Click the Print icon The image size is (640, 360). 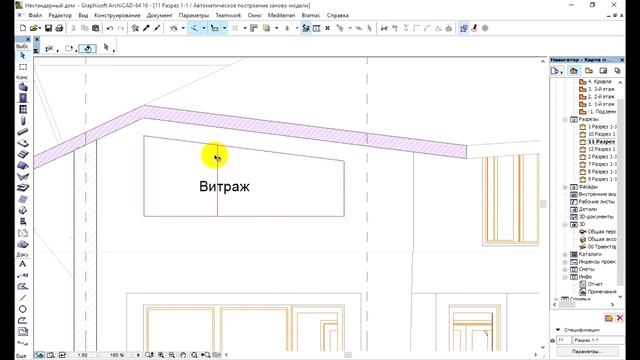point(59,28)
